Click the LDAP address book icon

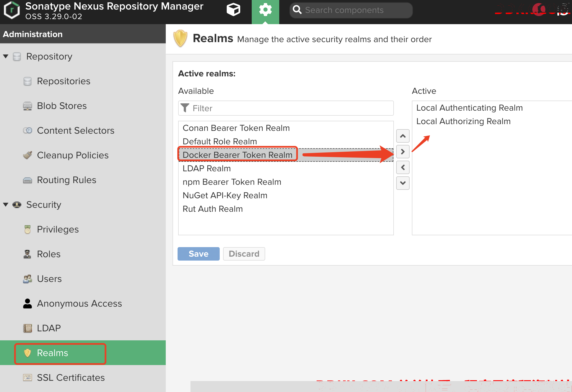pos(28,328)
